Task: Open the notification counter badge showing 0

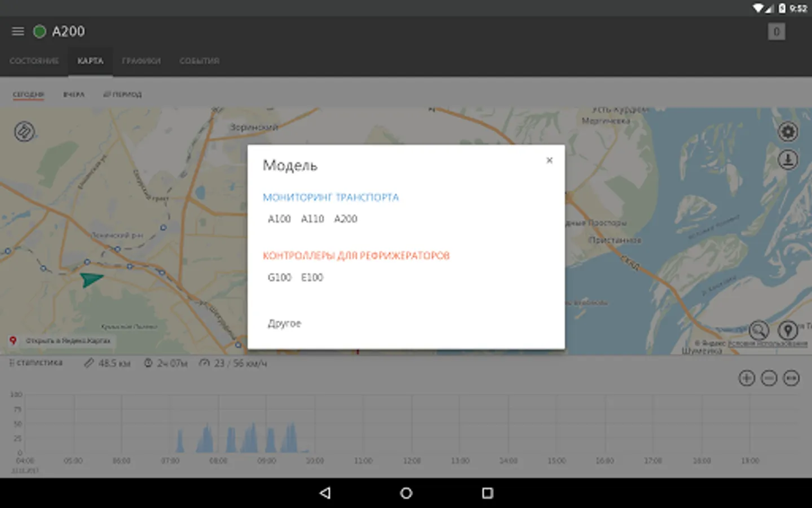Action: pyautogui.click(x=776, y=32)
